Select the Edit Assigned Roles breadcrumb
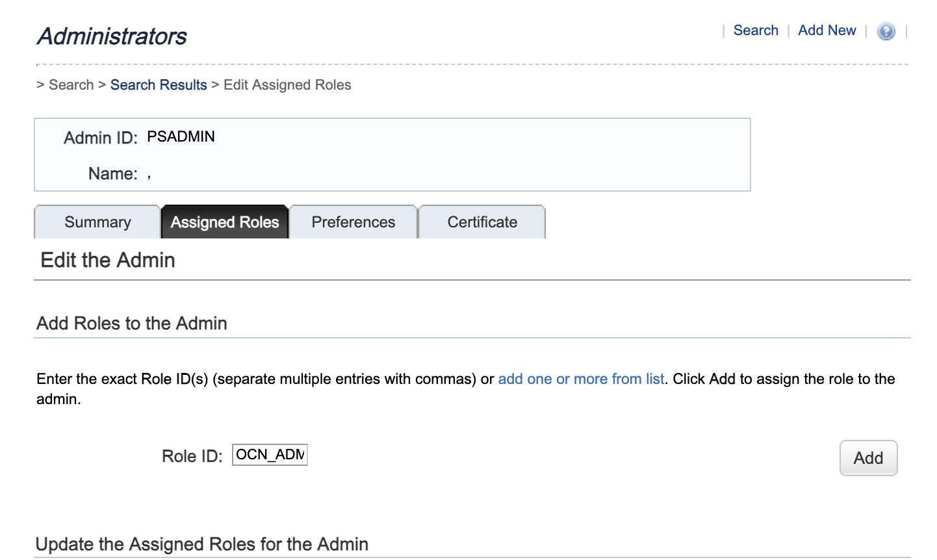 287,84
